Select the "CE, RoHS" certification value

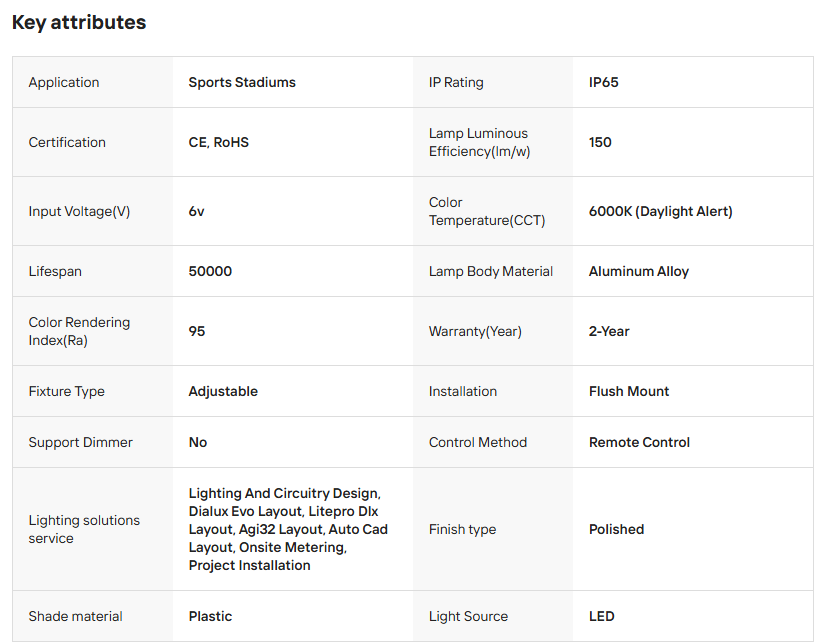(219, 142)
